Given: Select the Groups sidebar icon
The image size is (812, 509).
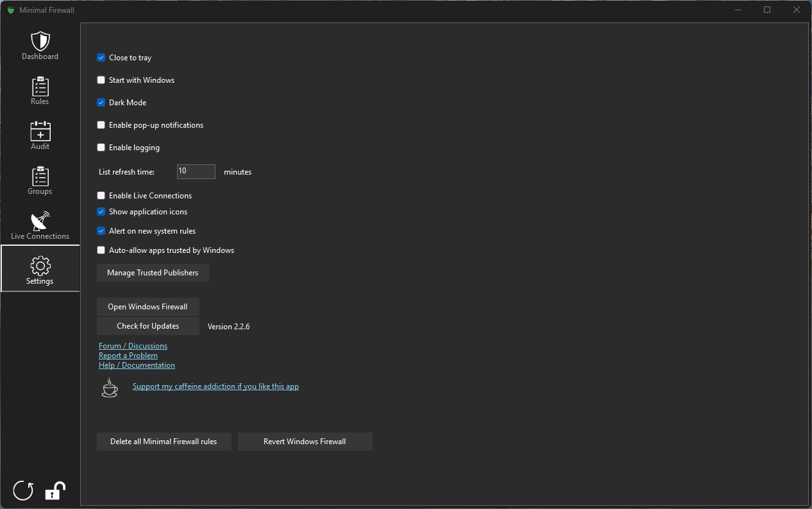Looking at the screenshot, I should 40,177.
